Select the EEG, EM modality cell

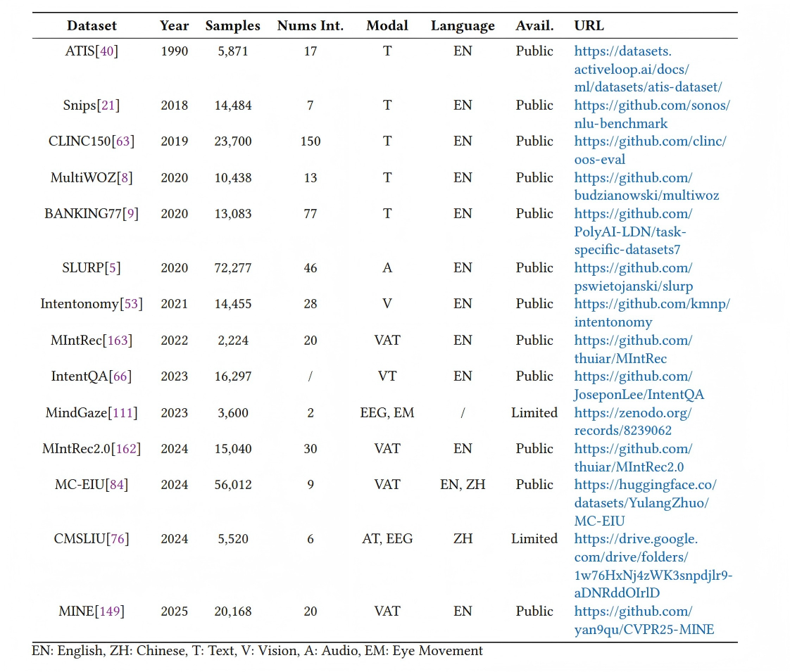coord(387,413)
